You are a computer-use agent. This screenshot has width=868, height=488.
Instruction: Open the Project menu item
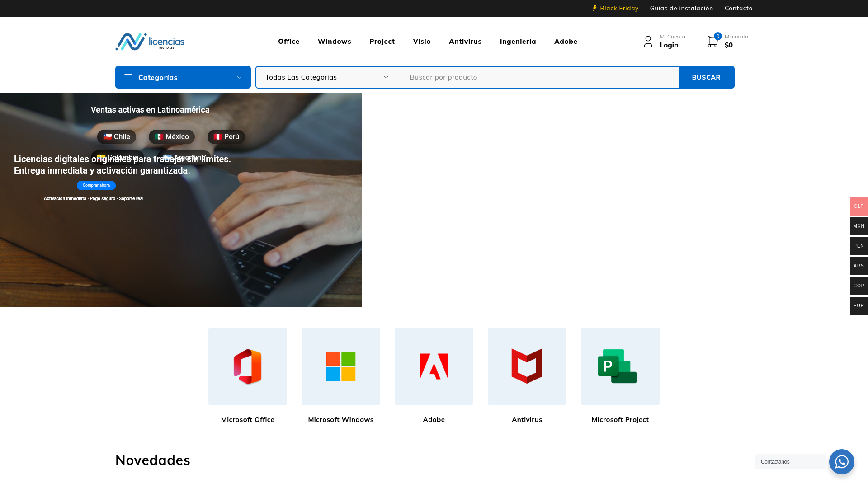coord(382,42)
